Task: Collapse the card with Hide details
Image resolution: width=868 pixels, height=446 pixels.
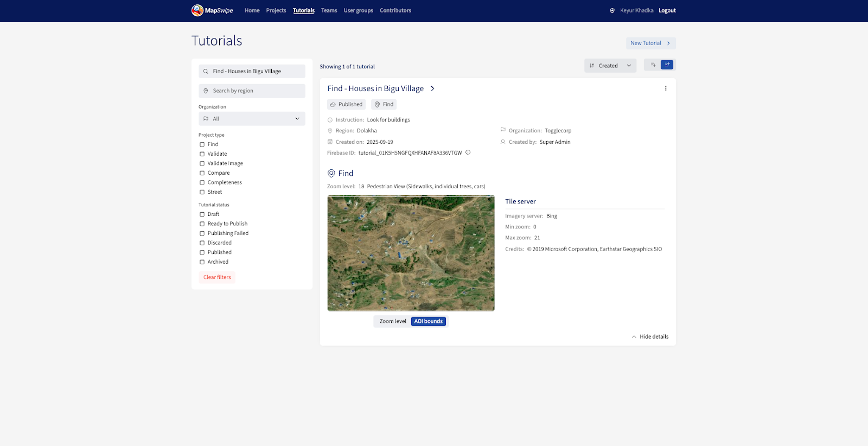Action: pyautogui.click(x=650, y=337)
